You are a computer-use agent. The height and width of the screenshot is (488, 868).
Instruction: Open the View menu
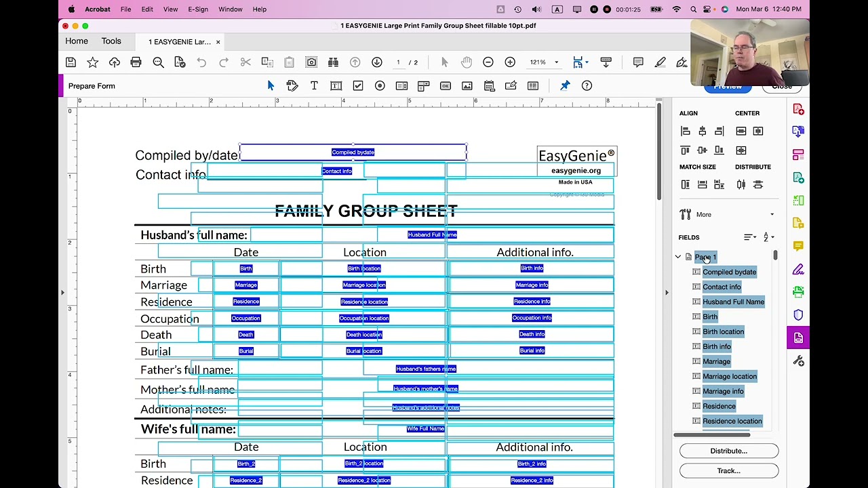point(170,9)
